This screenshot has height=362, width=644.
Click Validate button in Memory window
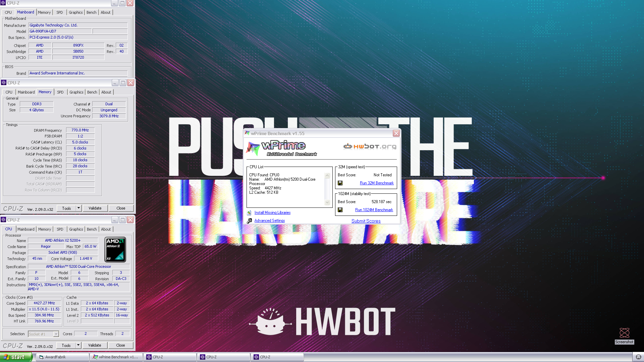(x=95, y=208)
